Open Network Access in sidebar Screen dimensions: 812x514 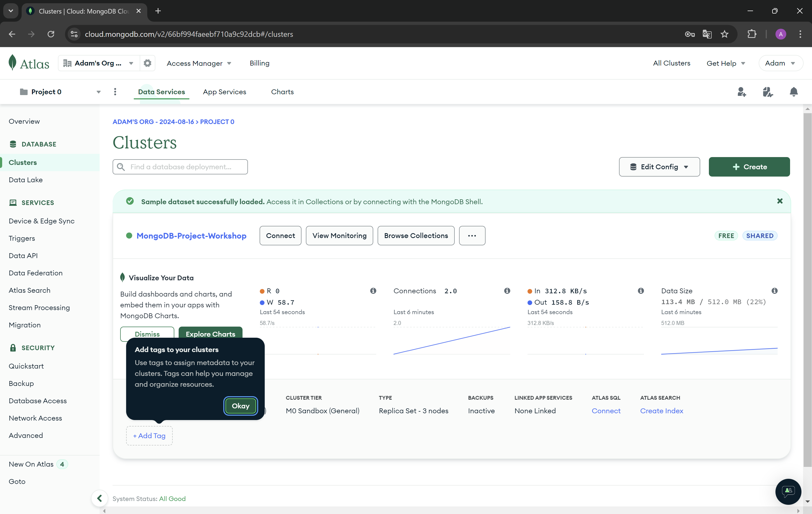click(x=35, y=418)
